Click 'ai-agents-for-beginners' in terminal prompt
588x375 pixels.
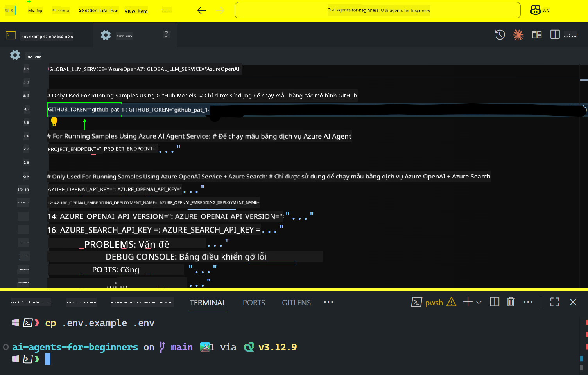pyautogui.click(x=75, y=347)
